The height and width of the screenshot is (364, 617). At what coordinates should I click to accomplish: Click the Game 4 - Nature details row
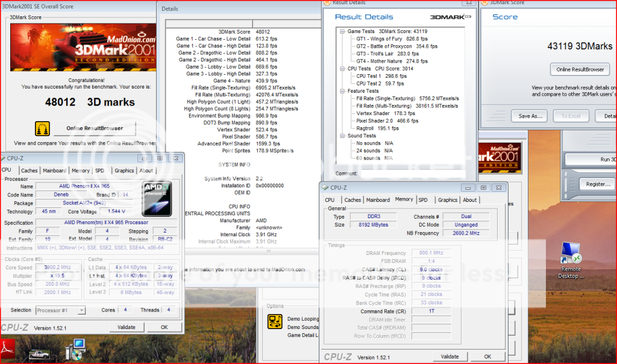point(244,81)
